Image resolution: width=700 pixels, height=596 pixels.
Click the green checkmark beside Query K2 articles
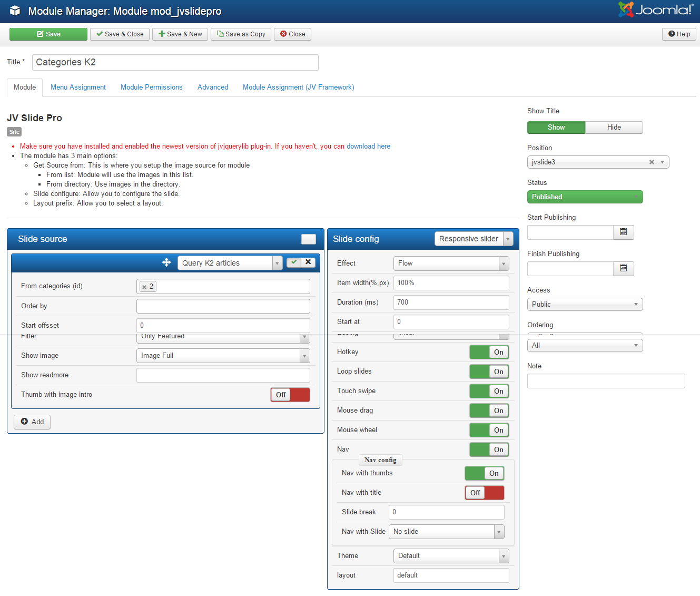294,262
